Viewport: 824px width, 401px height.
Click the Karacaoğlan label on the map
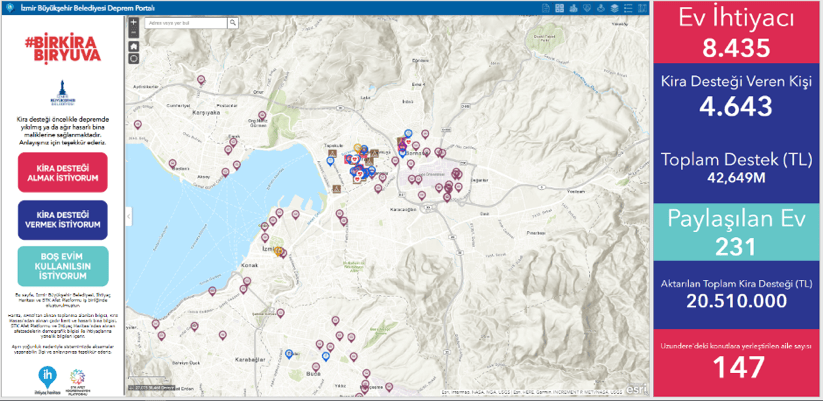(402, 209)
